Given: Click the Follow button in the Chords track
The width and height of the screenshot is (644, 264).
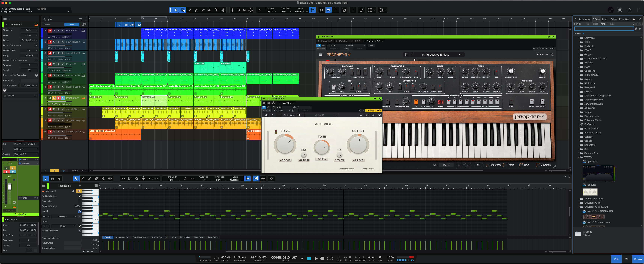Looking at the screenshot, I should pos(72,25).
